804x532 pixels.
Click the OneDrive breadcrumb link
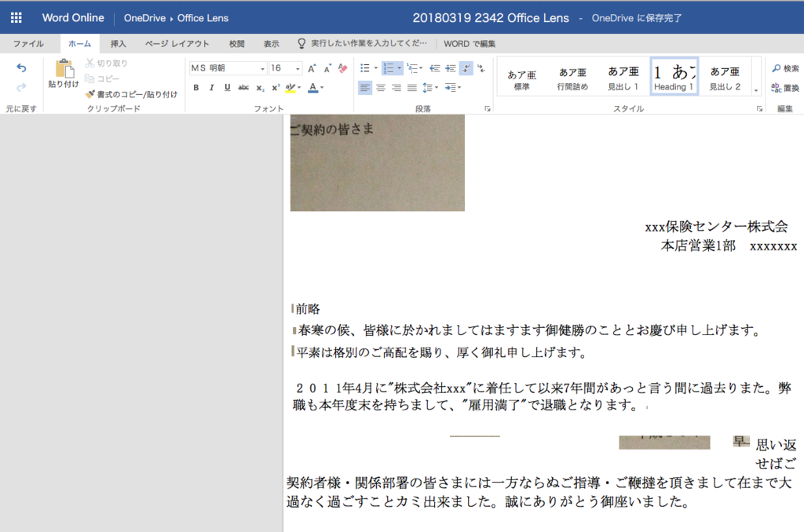[x=144, y=18]
